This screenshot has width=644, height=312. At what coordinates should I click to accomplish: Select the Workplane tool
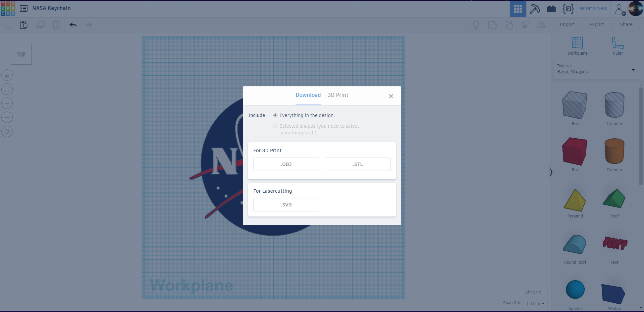[x=577, y=46]
